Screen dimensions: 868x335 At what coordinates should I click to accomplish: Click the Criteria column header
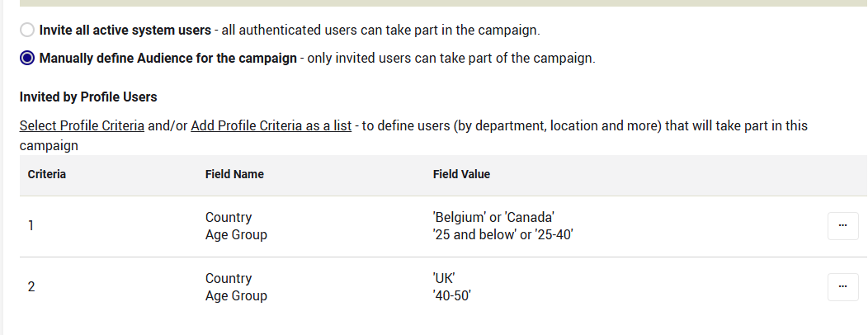coord(47,175)
